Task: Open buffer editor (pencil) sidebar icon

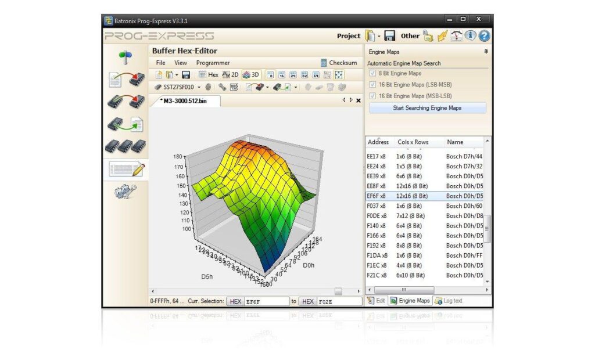Action: [x=126, y=169]
